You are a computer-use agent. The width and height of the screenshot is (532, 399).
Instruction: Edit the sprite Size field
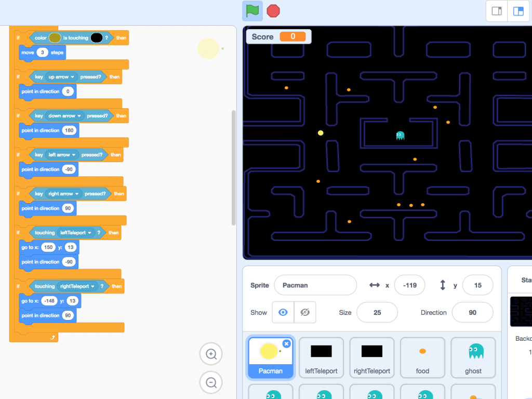pos(377,312)
